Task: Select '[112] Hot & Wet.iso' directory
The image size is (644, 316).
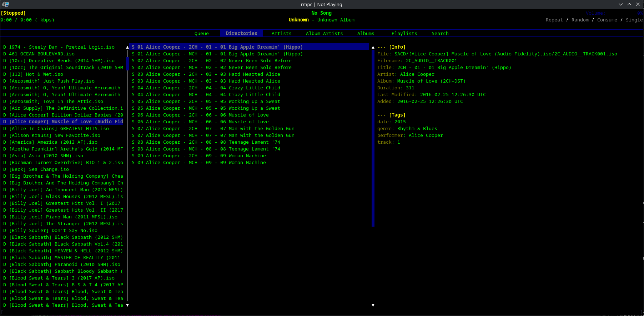Action: click(x=63, y=74)
